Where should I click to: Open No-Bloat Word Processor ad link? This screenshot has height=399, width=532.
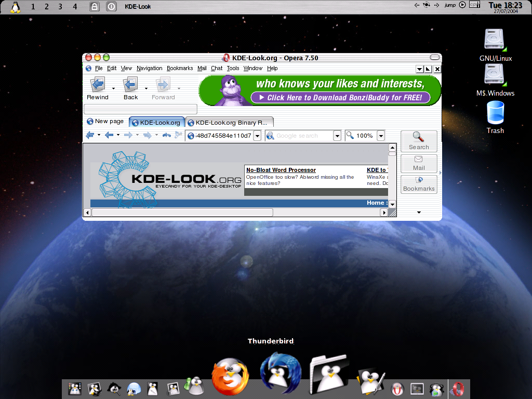pyautogui.click(x=281, y=170)
